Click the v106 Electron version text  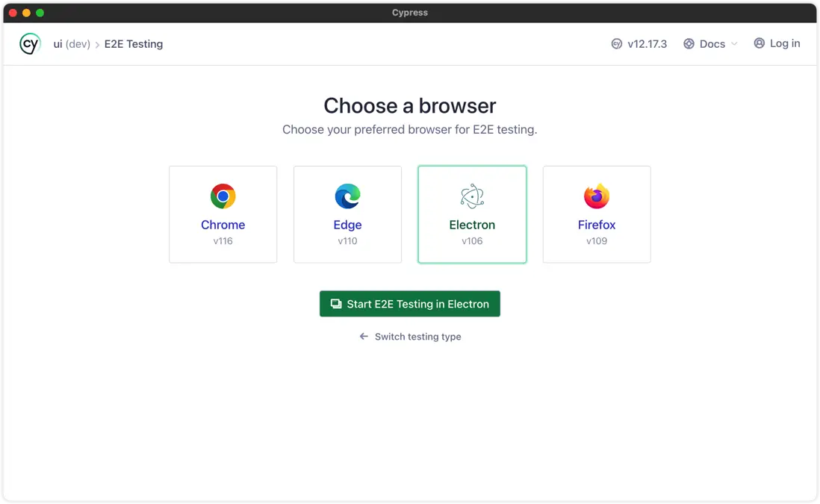[x=472, y=241]
